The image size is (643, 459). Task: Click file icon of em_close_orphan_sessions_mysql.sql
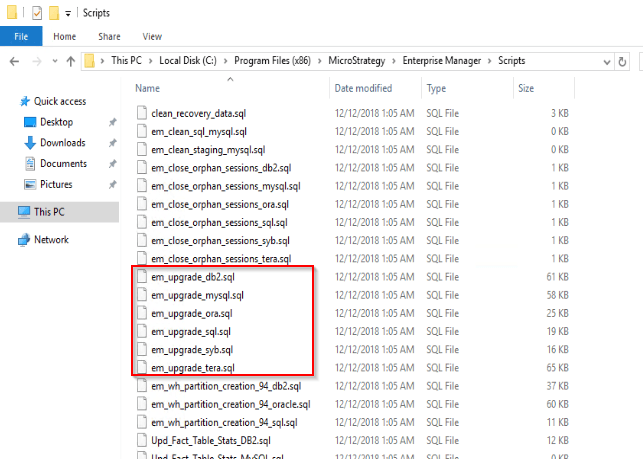[142, 186]
